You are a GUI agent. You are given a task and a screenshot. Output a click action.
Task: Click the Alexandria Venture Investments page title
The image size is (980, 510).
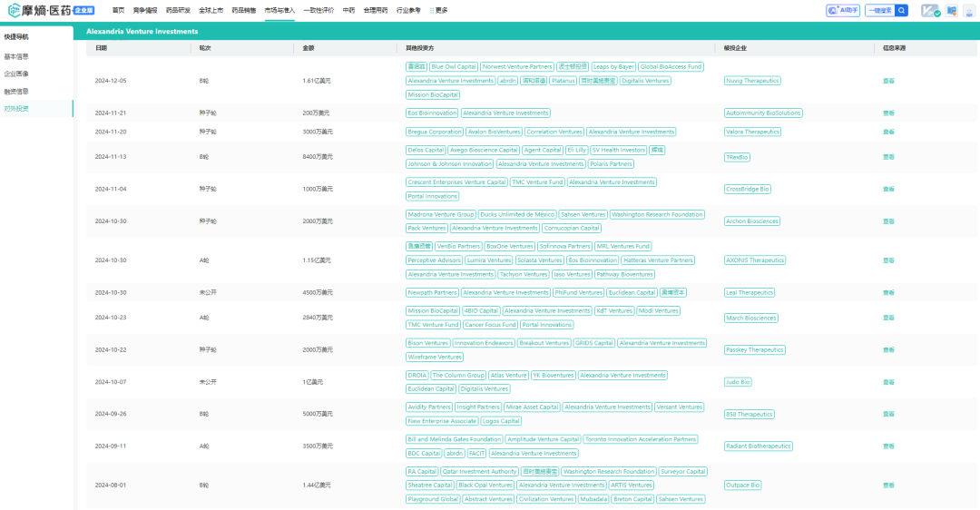pos(142,31)
